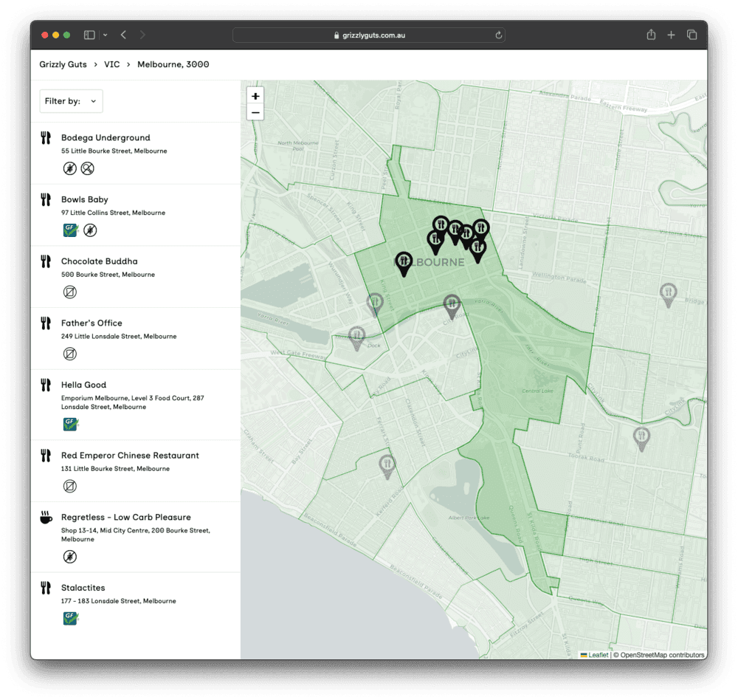
Task: Open new tab with plus button
Action: pyautogui.click(x=671, y=35)
